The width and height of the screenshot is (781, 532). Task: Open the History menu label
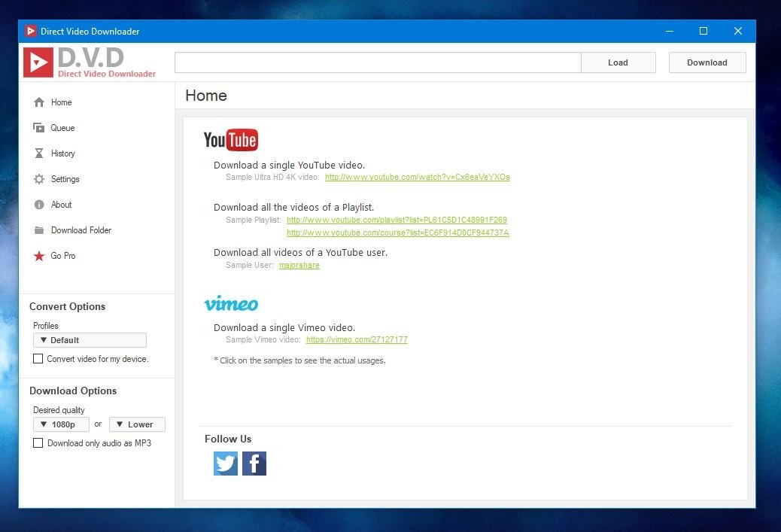point(62,154)
